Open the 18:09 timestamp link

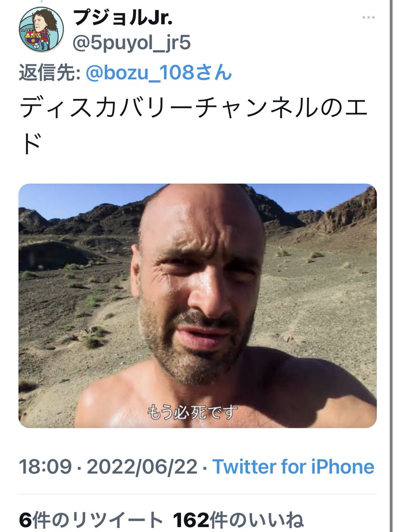click(45, 467)
